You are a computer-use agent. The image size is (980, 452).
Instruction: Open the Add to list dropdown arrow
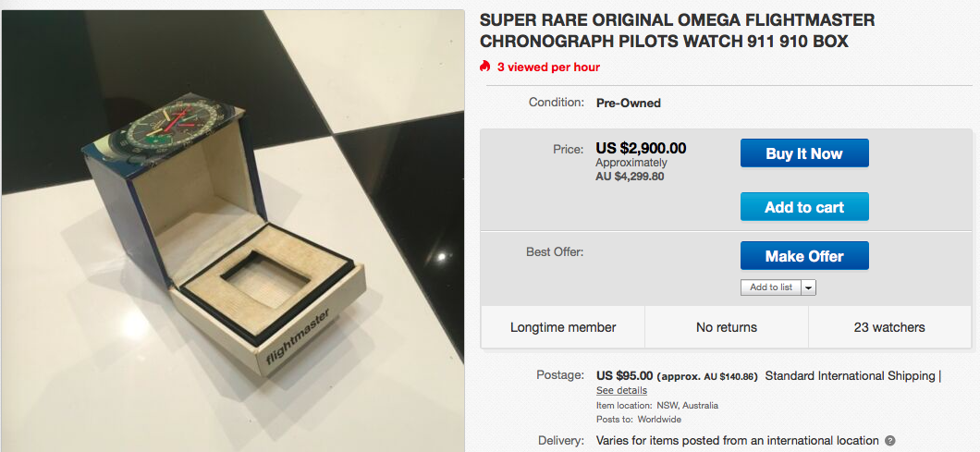tap(808, 287)
